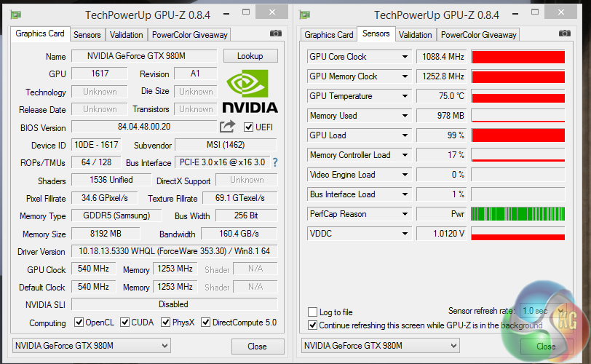Click the BIOS share/export arrow icon

coord(228,127)
